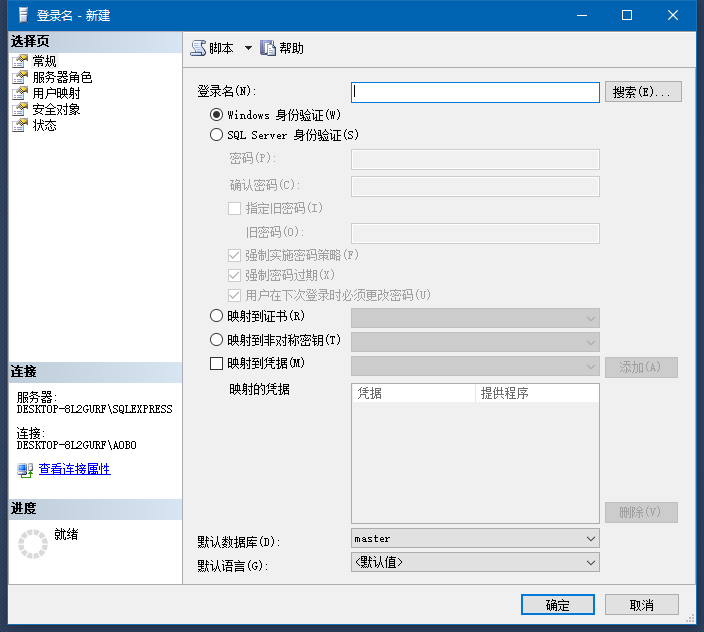
Task: Select the 常规 page icon
Action: point(20,61)
